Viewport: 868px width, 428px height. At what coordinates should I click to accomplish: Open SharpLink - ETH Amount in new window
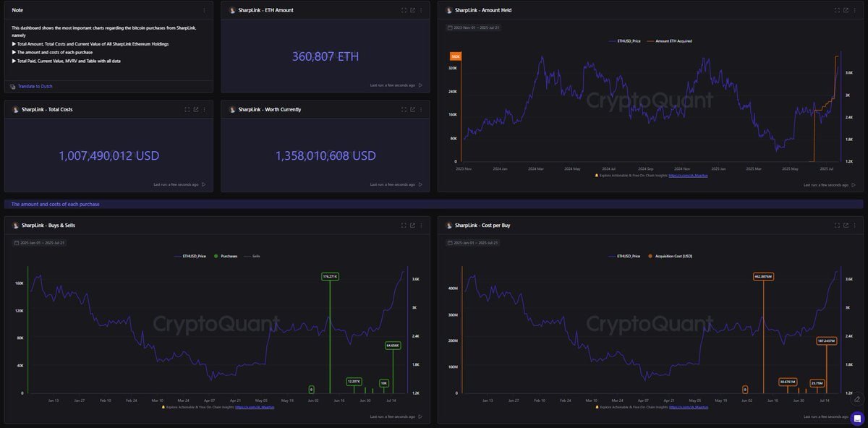tap(412, 10)
